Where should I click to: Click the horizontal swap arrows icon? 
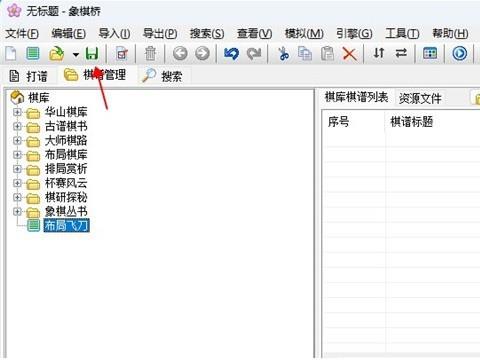coord(401,53)
